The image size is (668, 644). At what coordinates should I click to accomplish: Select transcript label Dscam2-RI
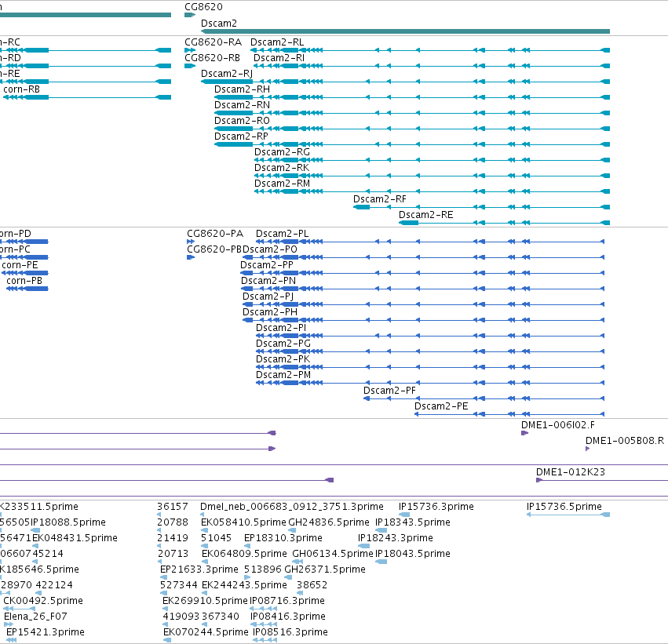[x=279, y=58]
